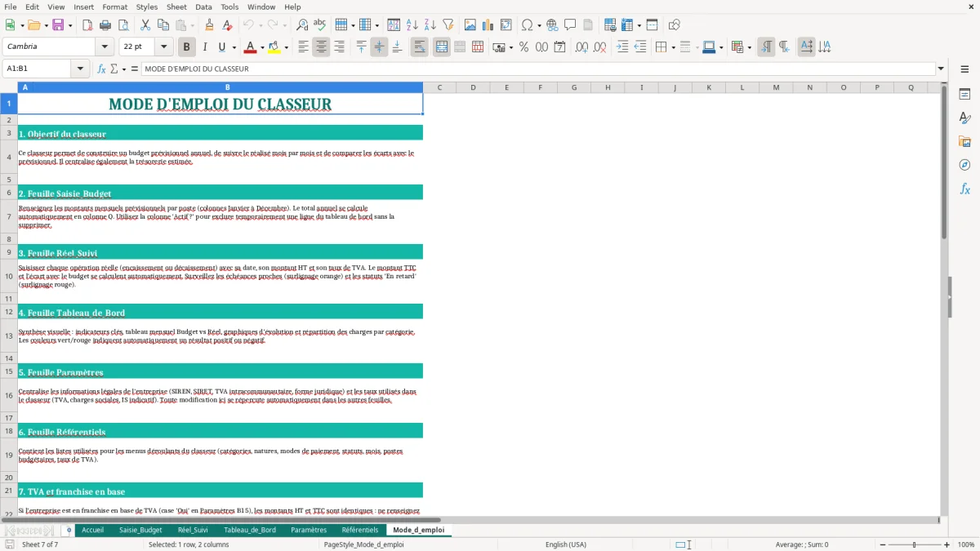Open the Conditional Formatting dropdown arrow
This screenshot has height=551, width=980.
749,47
